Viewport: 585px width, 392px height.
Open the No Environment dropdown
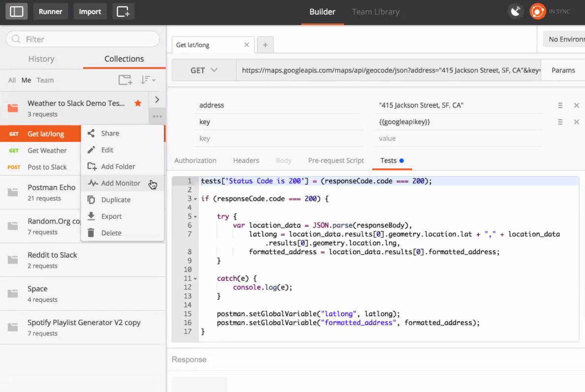[x=564, y=39]
